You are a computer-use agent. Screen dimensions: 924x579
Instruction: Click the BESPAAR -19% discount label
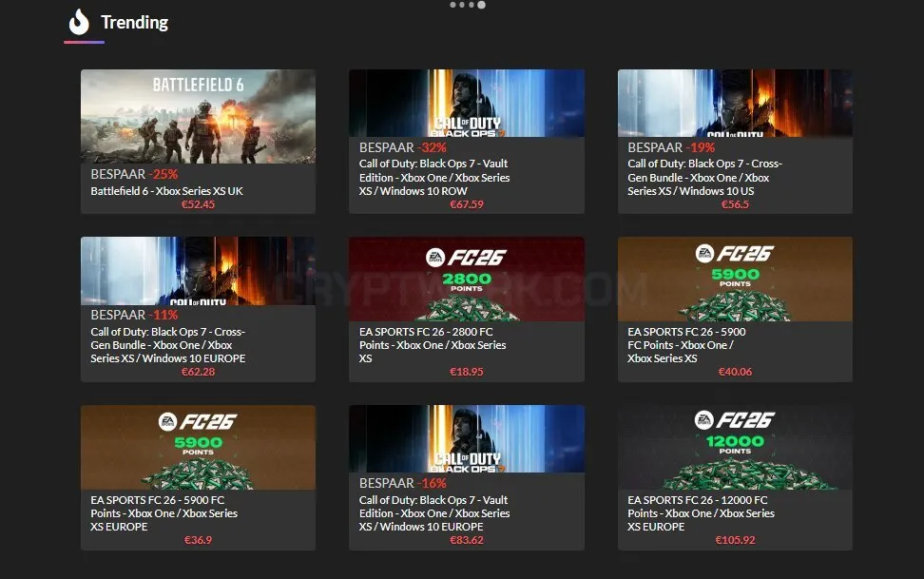pyautogui.click(x=671, y=147)
